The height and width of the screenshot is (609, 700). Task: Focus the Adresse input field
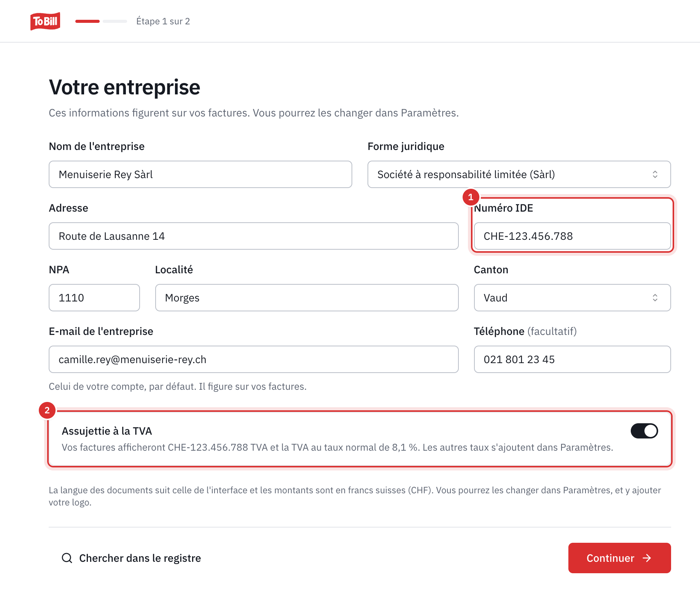click(x=254, y=236)
